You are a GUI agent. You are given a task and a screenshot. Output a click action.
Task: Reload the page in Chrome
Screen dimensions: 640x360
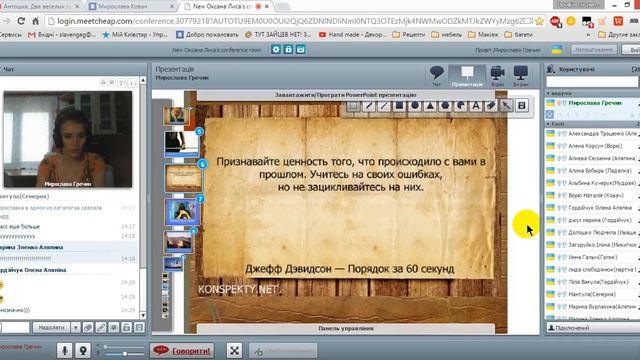point(21,21)
